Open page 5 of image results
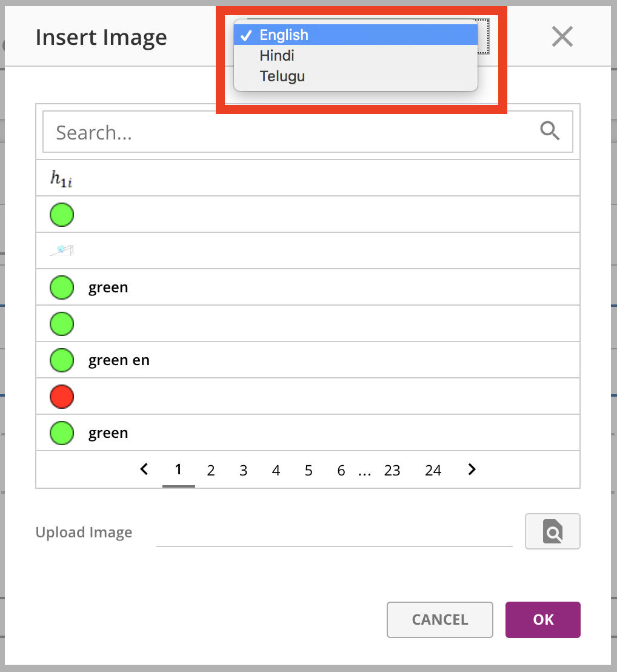Screen dimensions: 617x672 [308, 471]
